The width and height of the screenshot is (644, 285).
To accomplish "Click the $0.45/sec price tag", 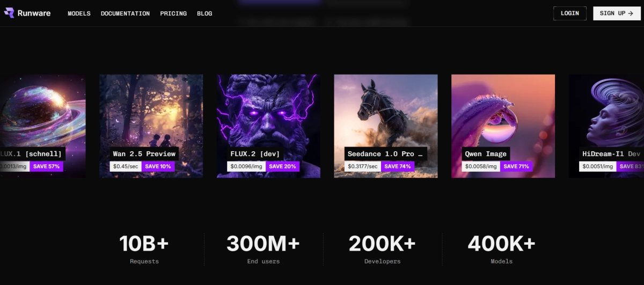I will tap(126, 166).
